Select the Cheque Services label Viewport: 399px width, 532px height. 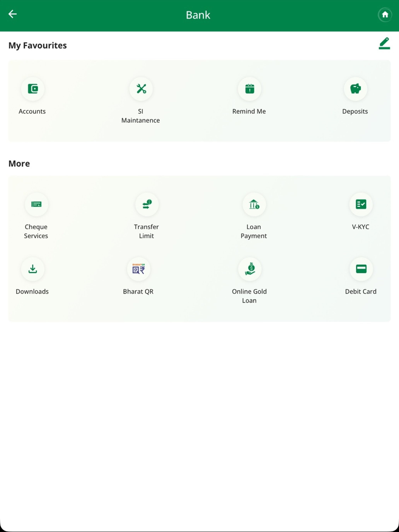(36, 231)
